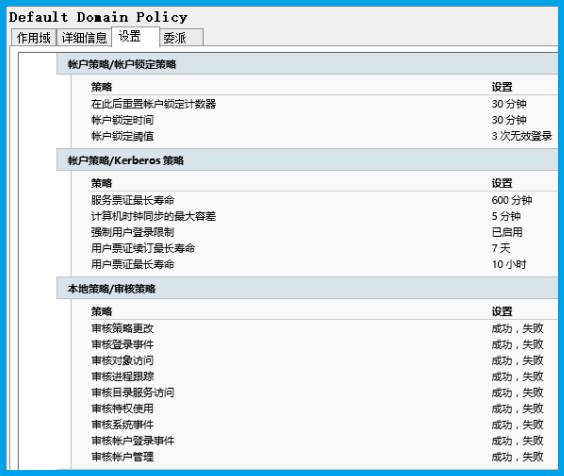564x476 pixels.
Task: Select the 审核登录事件 policy row
Action: coord(324,344)
